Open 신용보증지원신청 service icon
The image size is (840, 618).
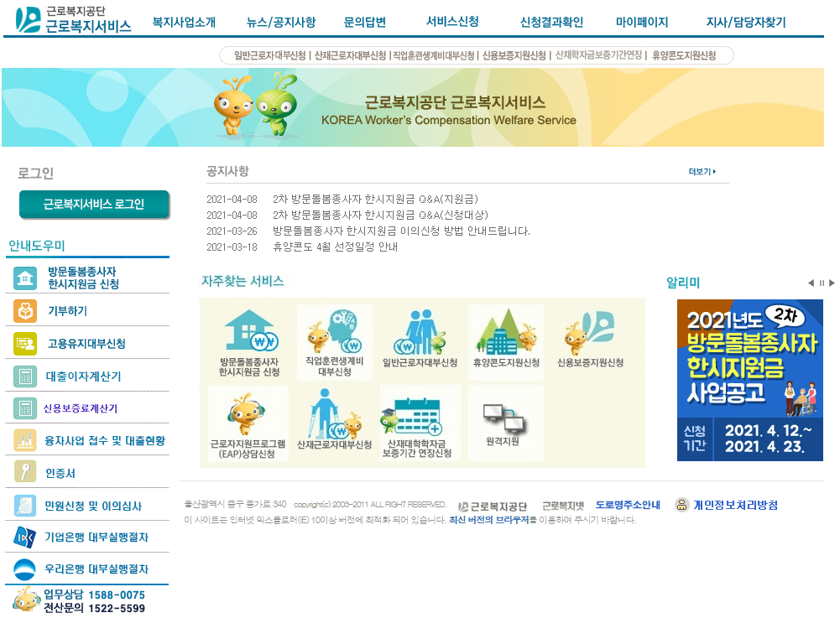pos(591,340)
